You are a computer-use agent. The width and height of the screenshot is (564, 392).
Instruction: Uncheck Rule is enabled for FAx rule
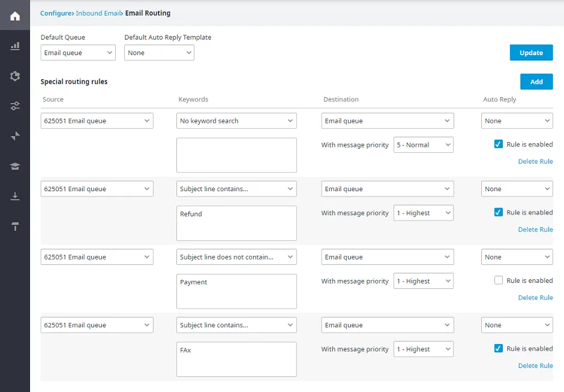click(498, 348)
